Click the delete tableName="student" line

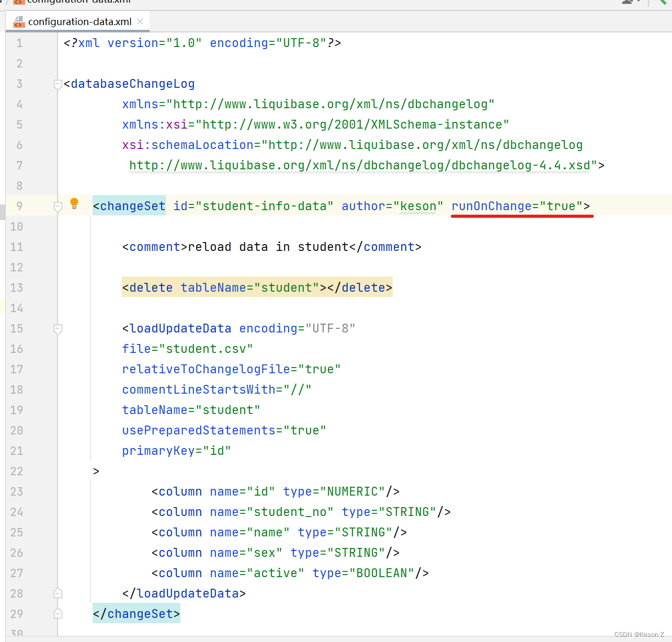point(257,288)
